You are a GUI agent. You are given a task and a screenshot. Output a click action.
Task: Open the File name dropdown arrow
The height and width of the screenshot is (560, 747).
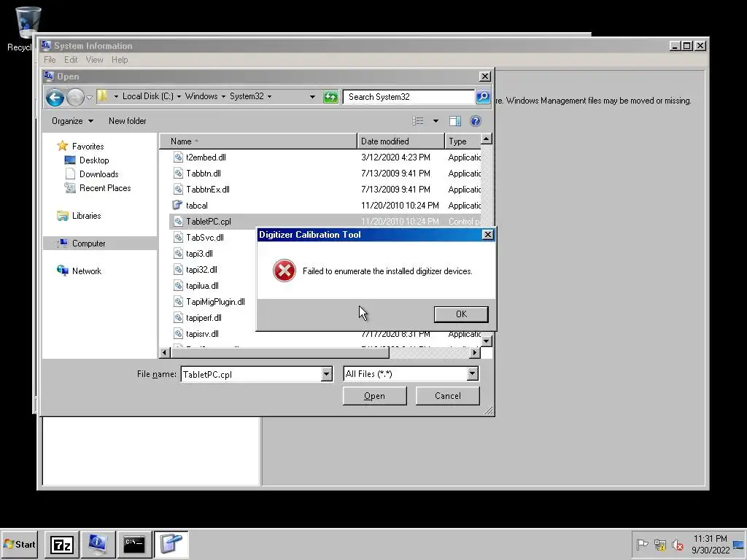[326, 374]
